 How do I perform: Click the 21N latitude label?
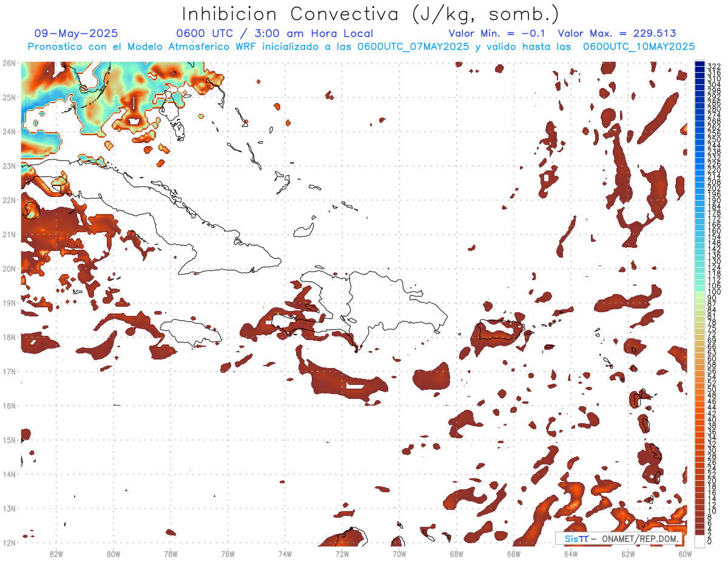tap(9, 234)
